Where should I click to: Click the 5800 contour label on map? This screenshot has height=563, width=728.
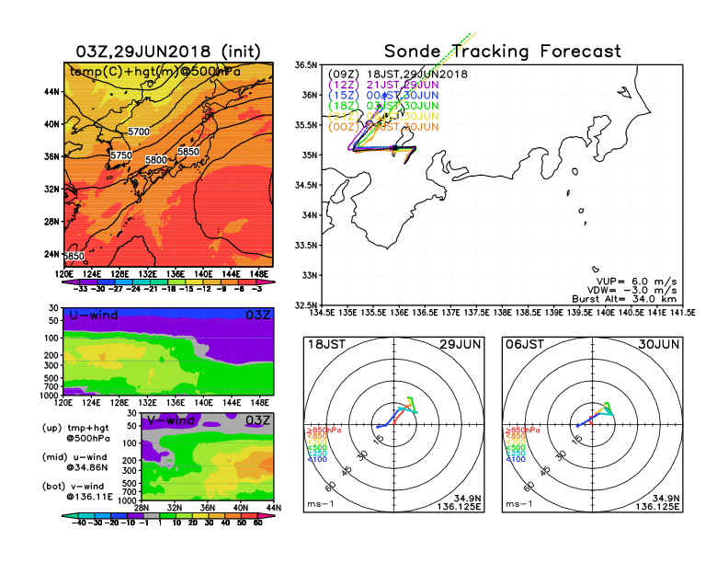coord(155,160)
